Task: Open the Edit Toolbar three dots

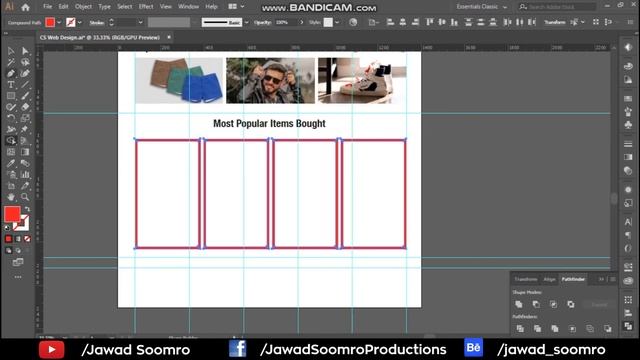Action: coord(18,277)
